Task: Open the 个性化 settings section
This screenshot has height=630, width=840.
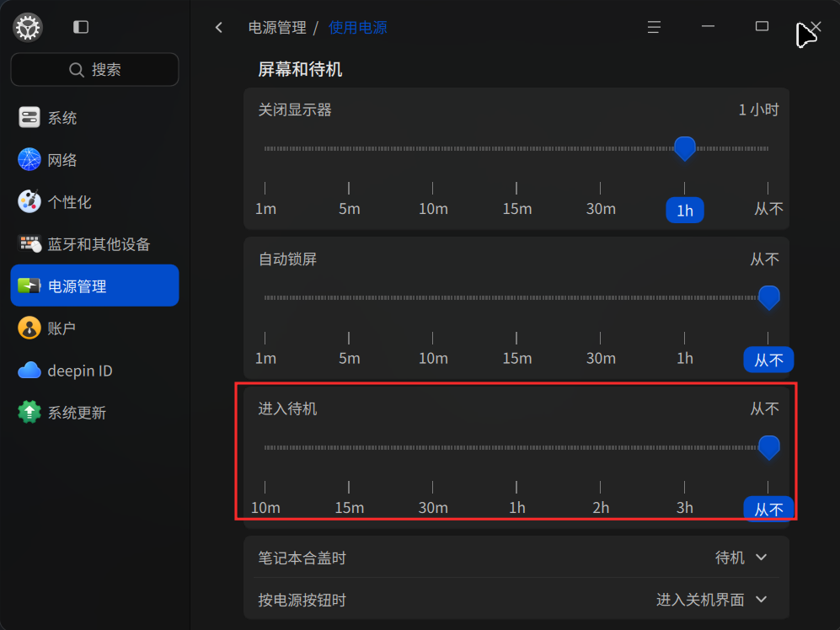Action: pyautogui.click(x=95, y=202)
